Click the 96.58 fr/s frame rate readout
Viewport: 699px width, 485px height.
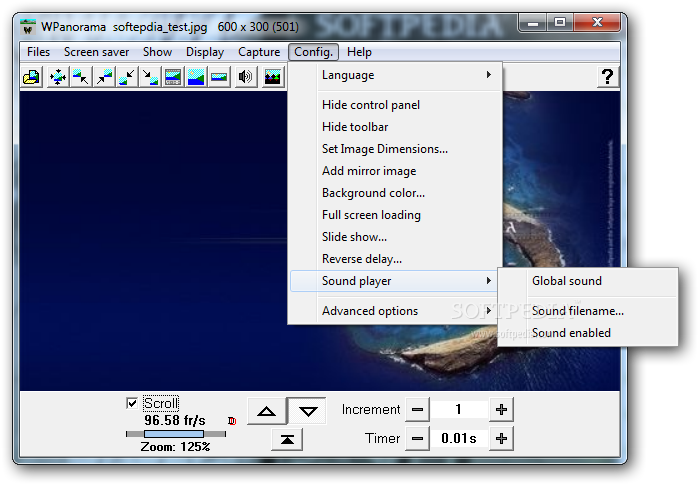point(175,420)
